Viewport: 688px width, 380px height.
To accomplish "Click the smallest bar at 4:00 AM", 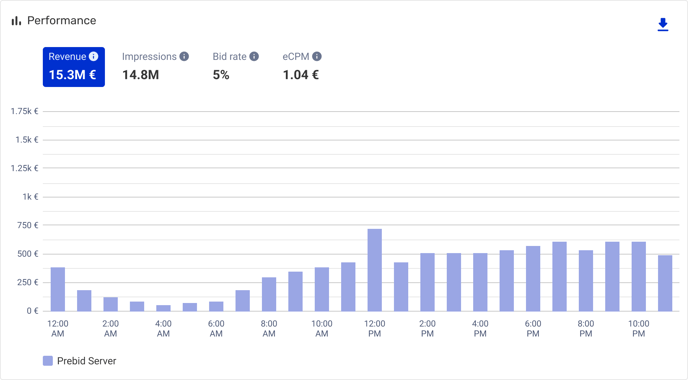I will tap(163, 308).
